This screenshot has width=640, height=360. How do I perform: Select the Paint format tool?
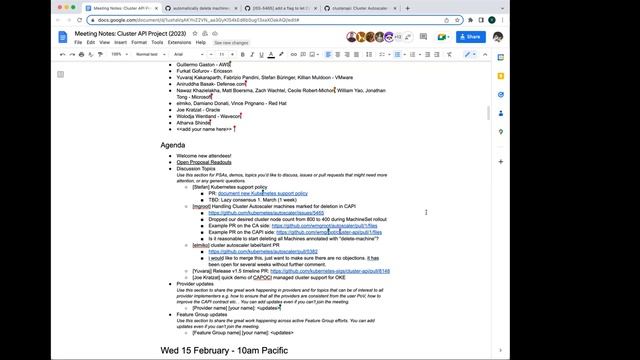100,54
